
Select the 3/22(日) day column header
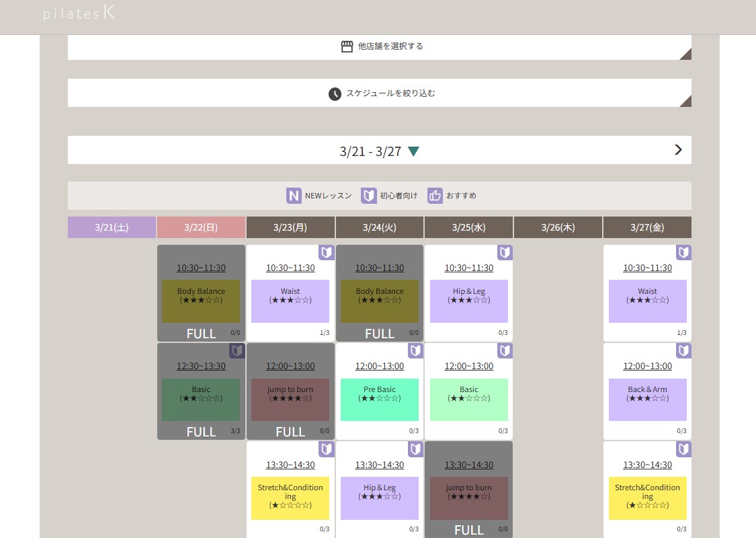[x=201, y=227]
